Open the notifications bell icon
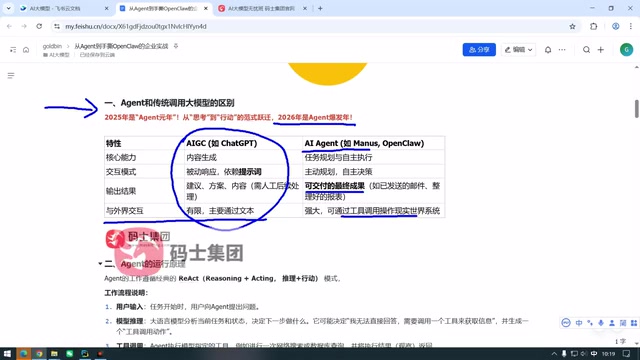 coord(548,50)
